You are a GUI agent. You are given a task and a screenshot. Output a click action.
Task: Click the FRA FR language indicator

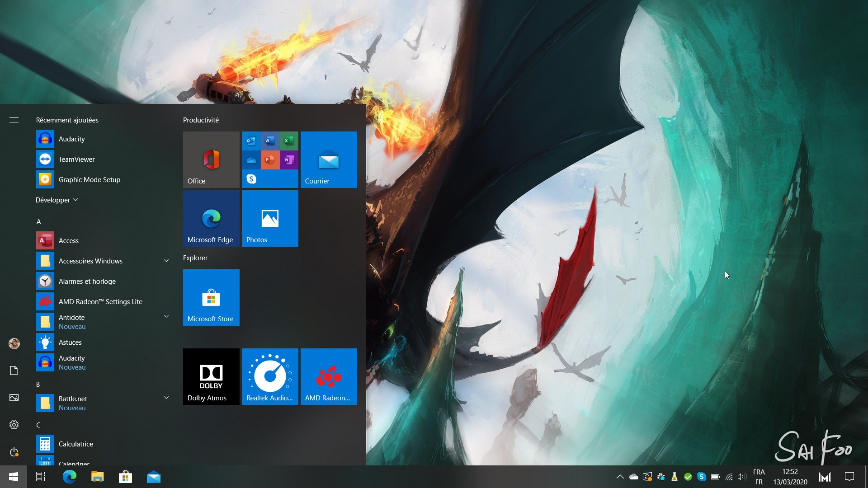coord(759,477)
